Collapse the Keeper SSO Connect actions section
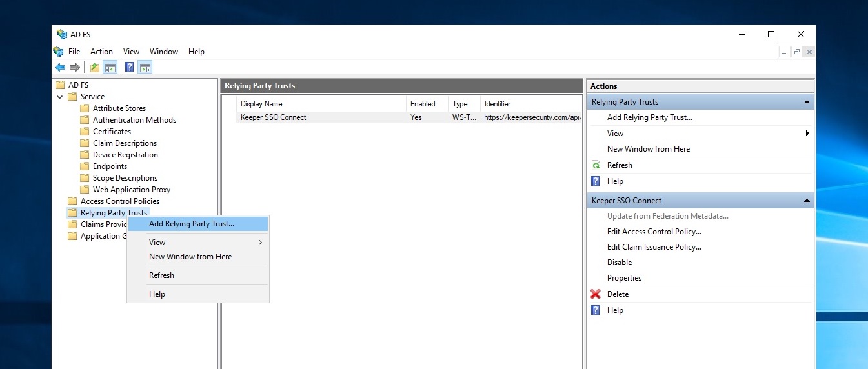868x369 pixels. [806, 201]
